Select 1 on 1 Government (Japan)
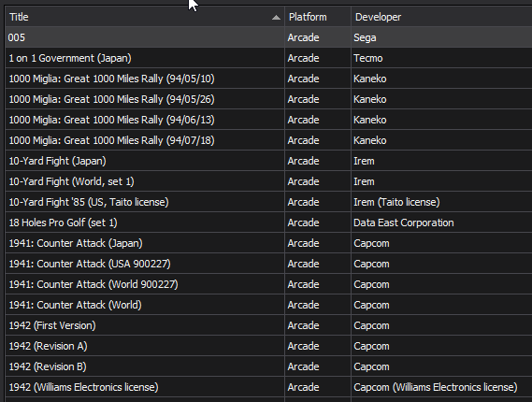 coord(268,58)
